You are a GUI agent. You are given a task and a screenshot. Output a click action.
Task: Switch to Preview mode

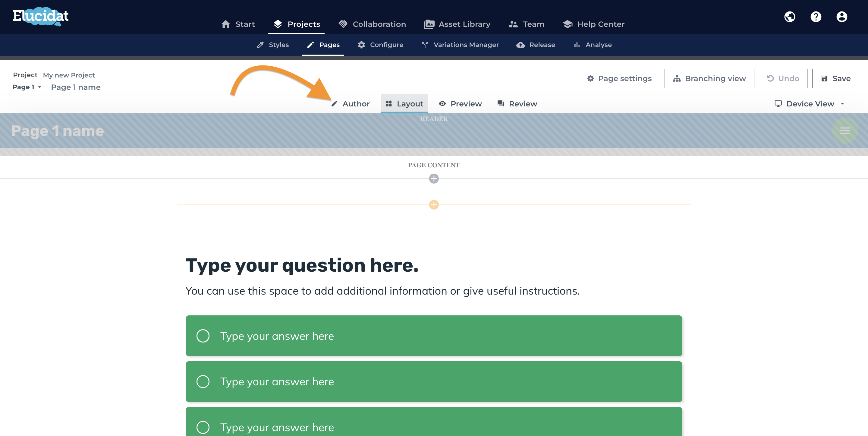point(460,103)
